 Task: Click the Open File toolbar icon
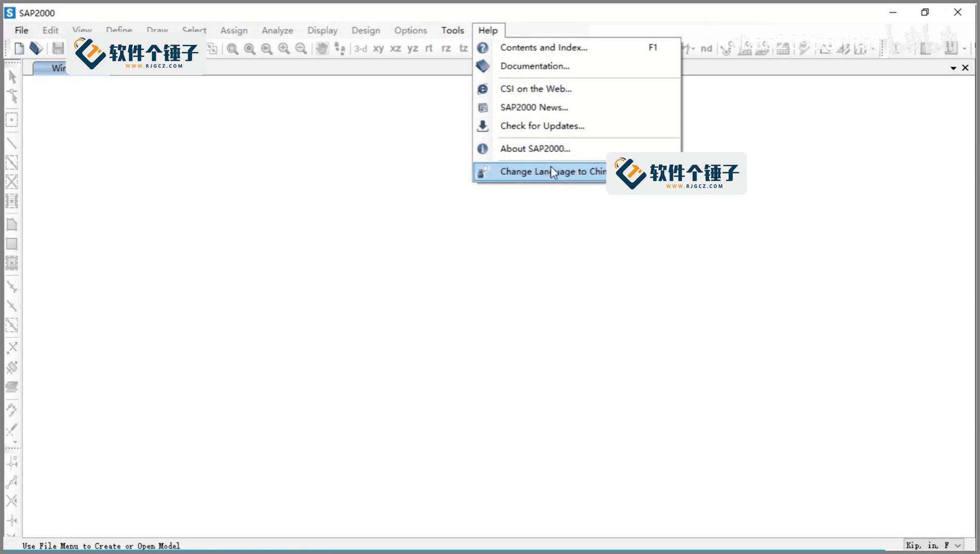tap(36, 49)
